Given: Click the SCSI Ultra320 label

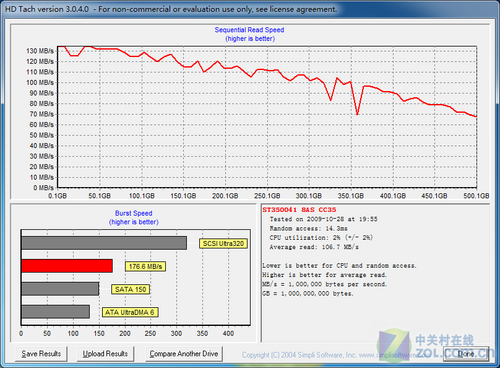Looking at the screenshot, I should pyautogui.click(x=223, y=244).
